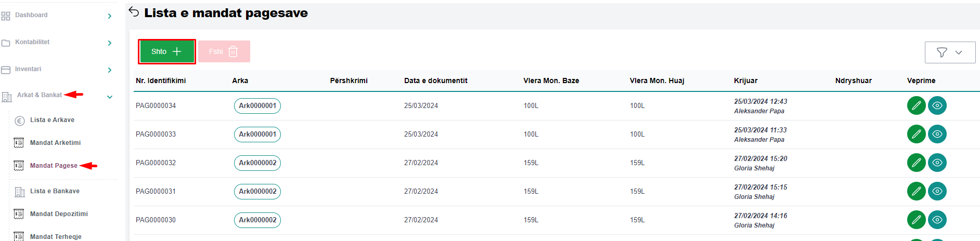Click the Inventari sidebar icon
The width and height of the screenshot is (980, 241).
[6, 70]
